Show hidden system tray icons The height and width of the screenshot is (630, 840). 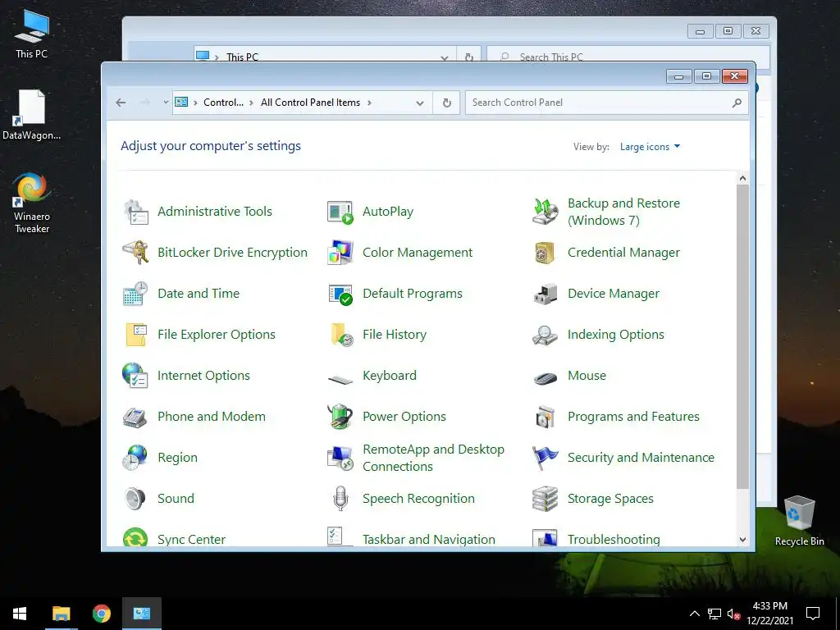click(x=694, y=614)
